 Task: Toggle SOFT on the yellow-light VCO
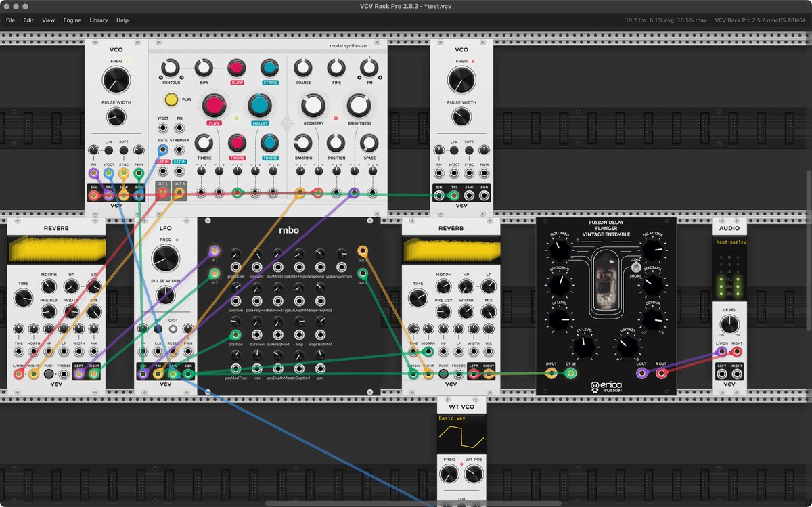tap(124, 150)
